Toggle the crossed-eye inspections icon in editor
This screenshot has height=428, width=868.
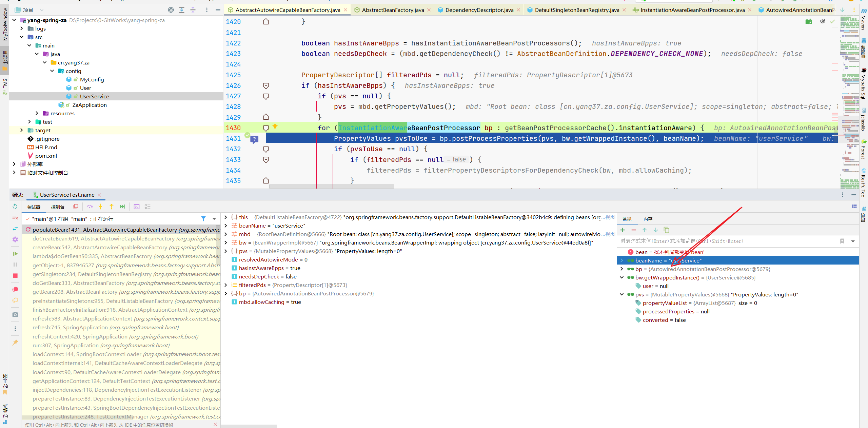point(822,21)
